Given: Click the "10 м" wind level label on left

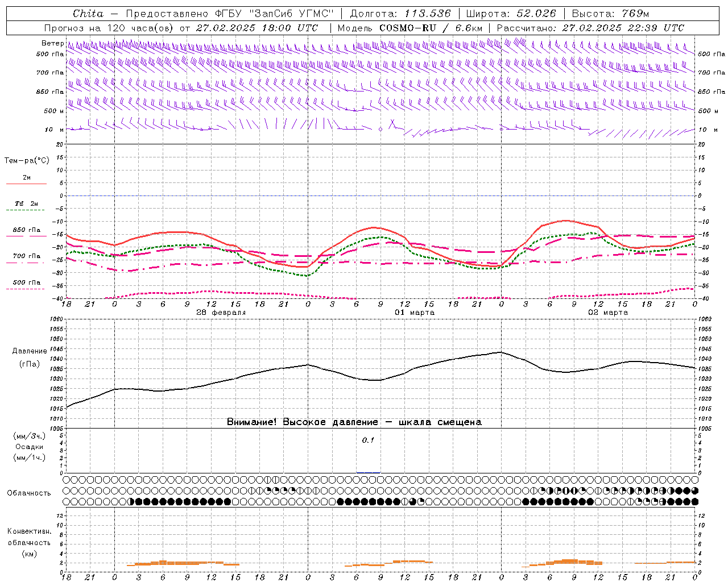Looking at the screenshot, I should [x=54, y=130].
